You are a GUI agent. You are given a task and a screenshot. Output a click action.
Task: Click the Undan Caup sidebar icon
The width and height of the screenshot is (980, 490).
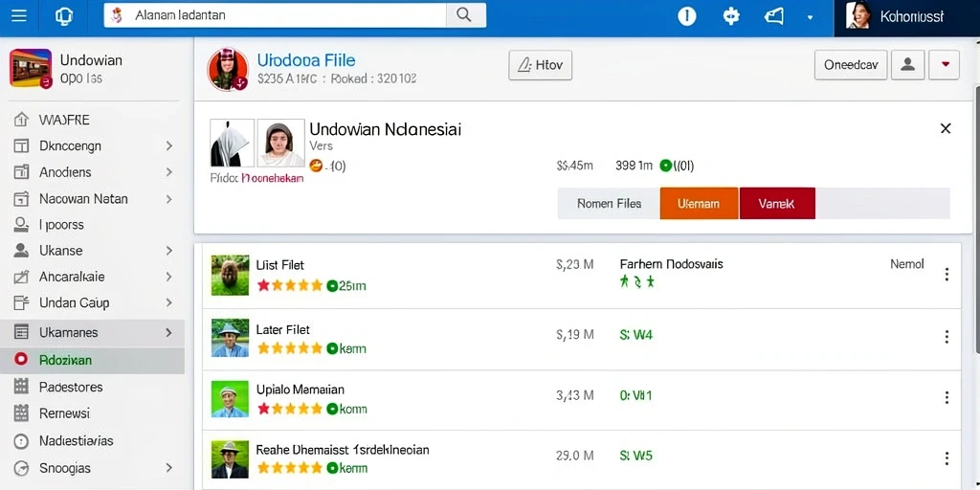[21, 303]
